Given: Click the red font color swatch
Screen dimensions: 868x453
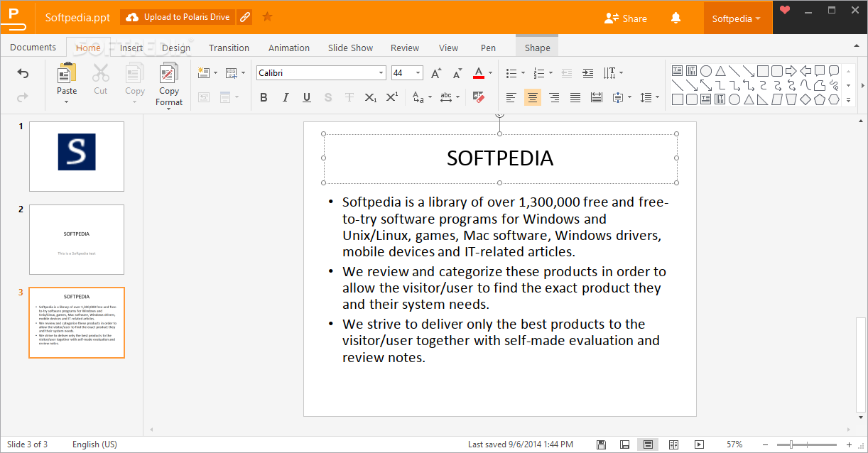Looking at the screenshot, I should [479, 73].
